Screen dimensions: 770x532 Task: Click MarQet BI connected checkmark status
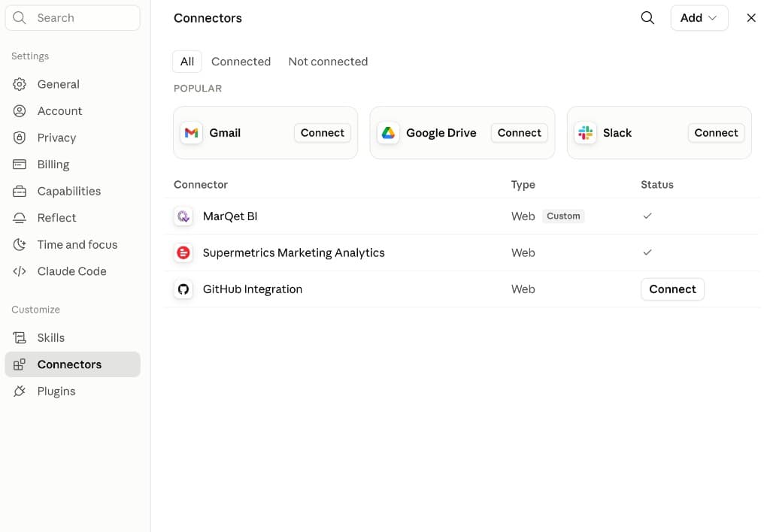pos(647,216)
